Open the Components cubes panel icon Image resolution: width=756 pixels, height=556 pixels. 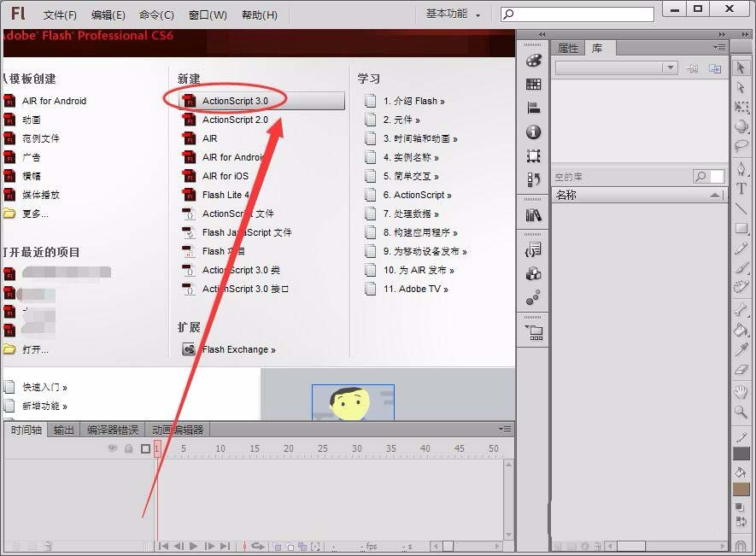[x=533, y=274]
